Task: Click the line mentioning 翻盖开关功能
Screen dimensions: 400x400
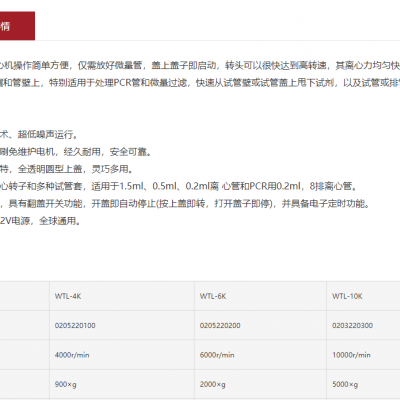Action: [x=185, y=203]
